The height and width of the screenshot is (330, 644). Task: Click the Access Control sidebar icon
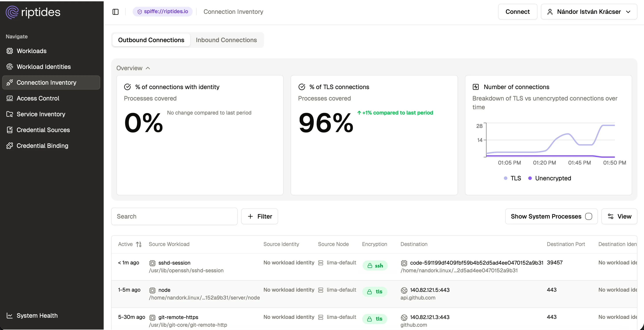pos(9,99)
